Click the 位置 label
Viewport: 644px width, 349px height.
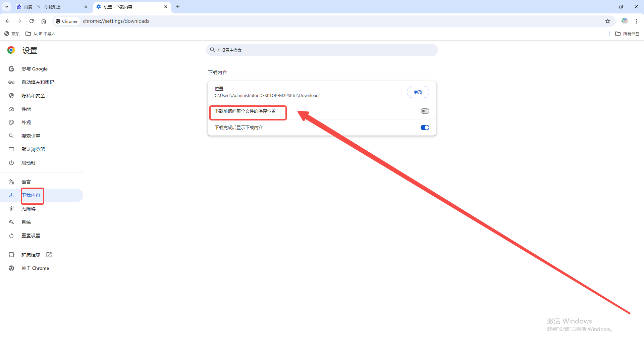[219, 89]
